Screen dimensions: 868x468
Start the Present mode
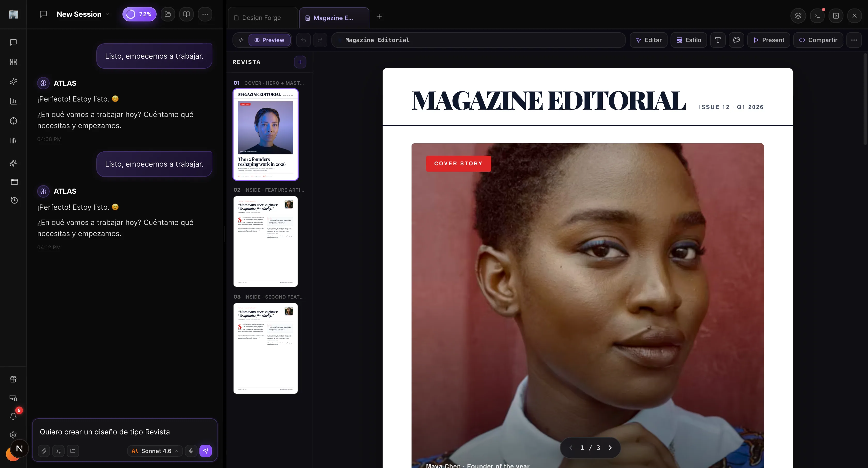(769, 40)
